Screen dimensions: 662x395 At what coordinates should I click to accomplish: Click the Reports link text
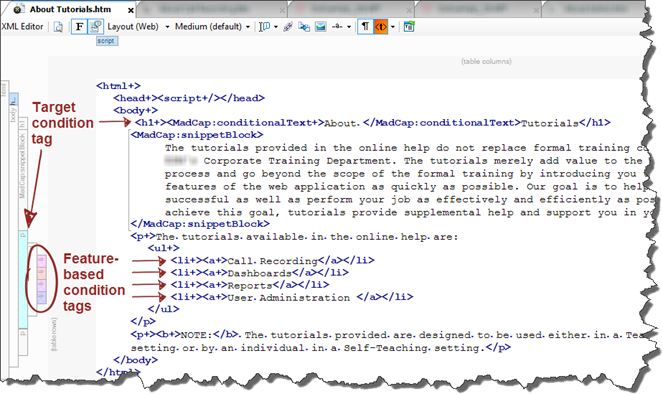(x=250, y=285)
